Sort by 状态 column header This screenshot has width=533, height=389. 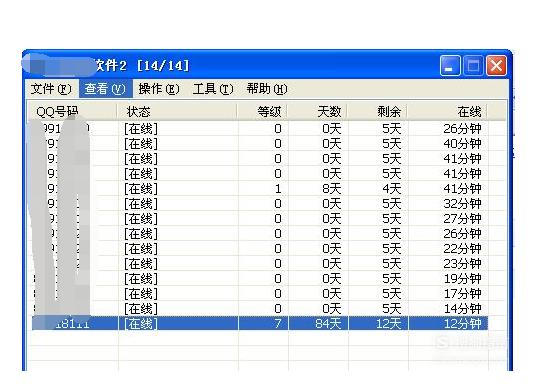coord(177,111)
